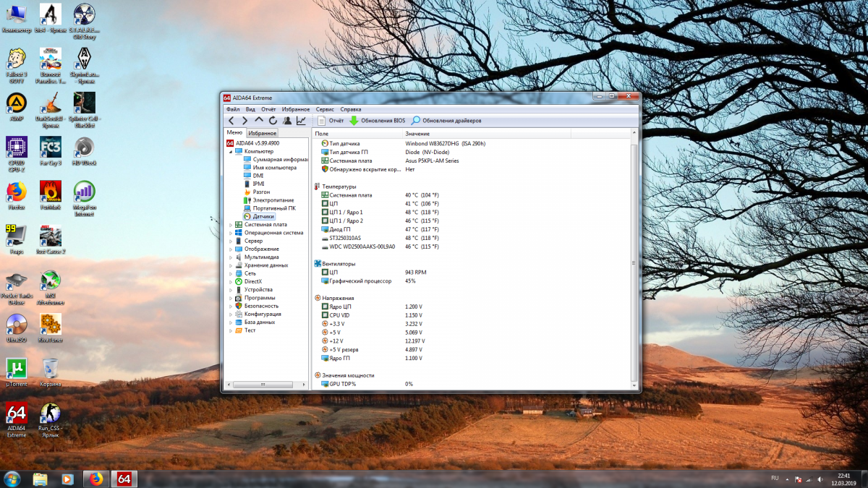Click Обновления драйверов search button
Viewport: 868px width, 488px height.
446,121
